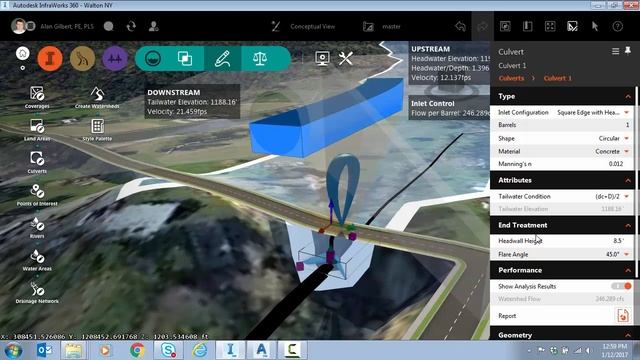Click the Windows Start button
The height and width of the screenshot is (360, 640).
click(x=13, y=350)
